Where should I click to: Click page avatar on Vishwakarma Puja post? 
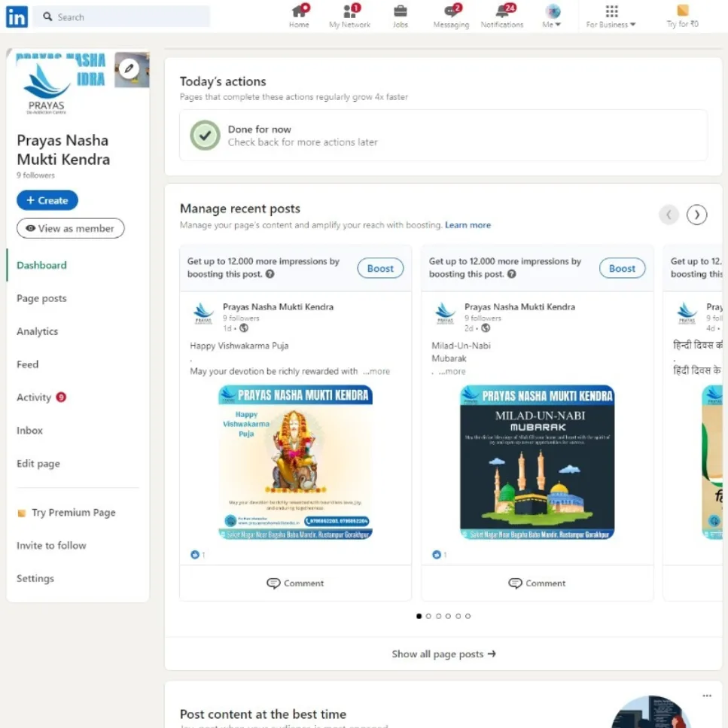coord(203,313)
